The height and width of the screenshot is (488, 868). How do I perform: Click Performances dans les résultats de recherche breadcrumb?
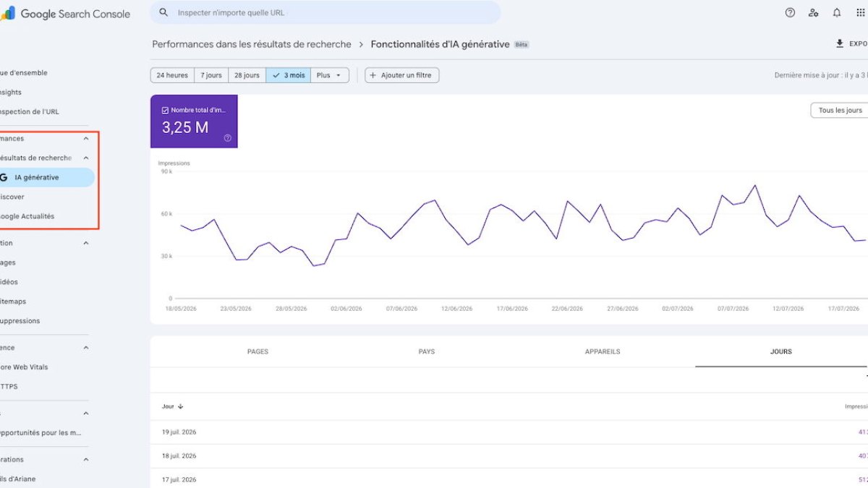252,44
